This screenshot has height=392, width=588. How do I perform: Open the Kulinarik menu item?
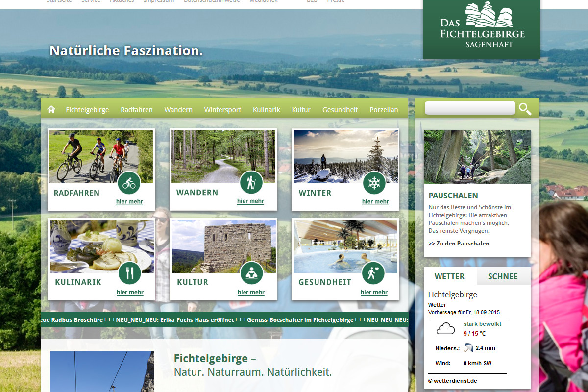tap(267, 110)
